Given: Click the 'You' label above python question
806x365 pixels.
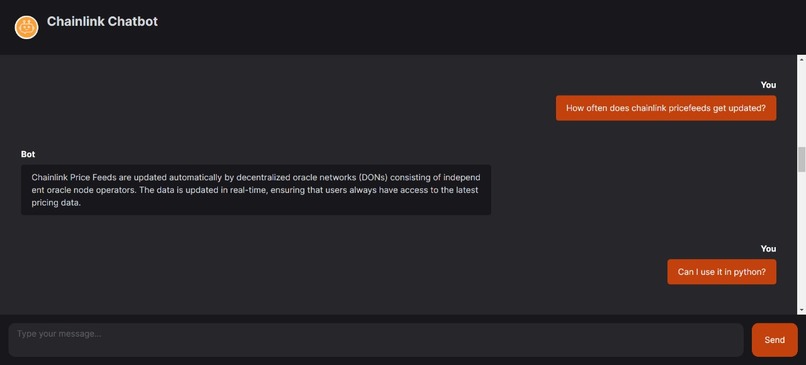Looking at the screenshot, I should (768, 249).
